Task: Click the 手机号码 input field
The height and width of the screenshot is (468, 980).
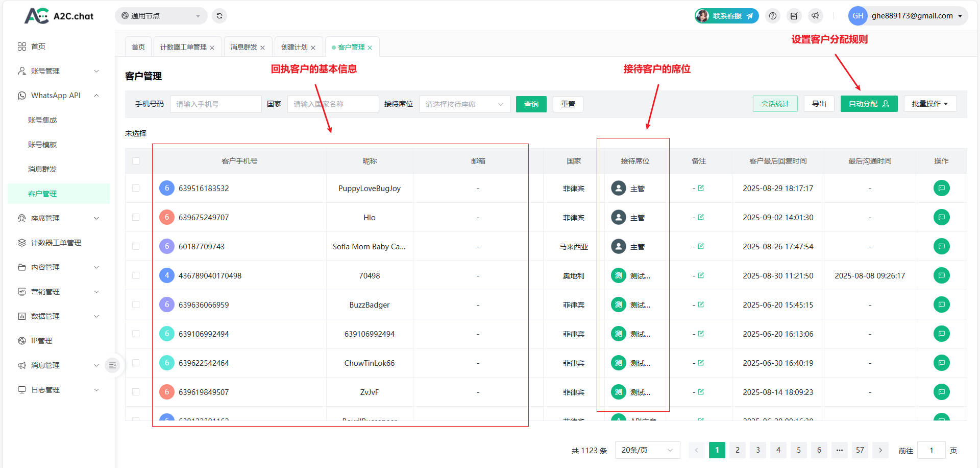Action: tap(215, 104)
